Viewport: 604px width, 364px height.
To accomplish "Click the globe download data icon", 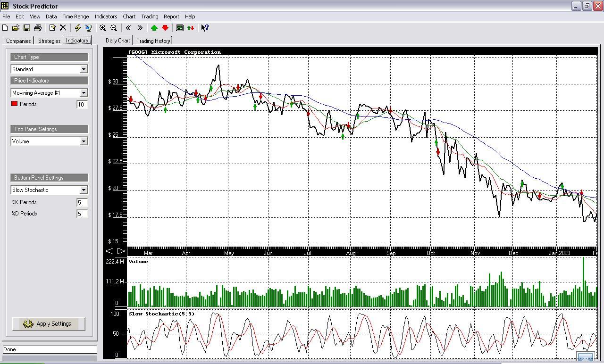I will click(88, 28).
